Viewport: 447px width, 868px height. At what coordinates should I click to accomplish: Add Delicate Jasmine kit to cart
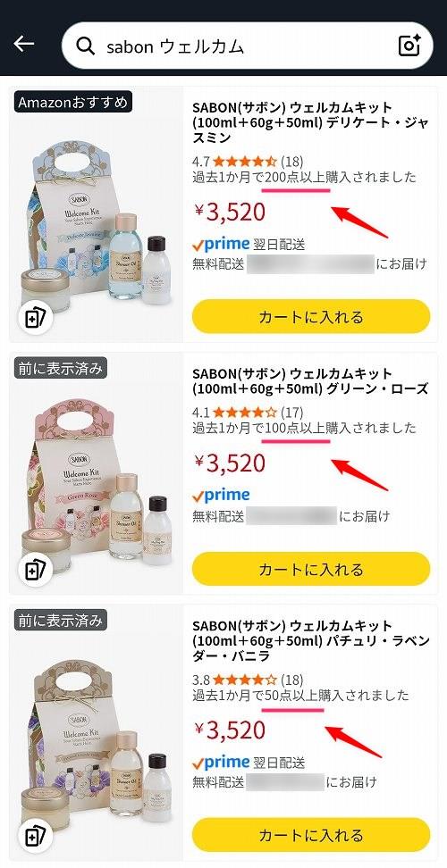click(311, 317)
